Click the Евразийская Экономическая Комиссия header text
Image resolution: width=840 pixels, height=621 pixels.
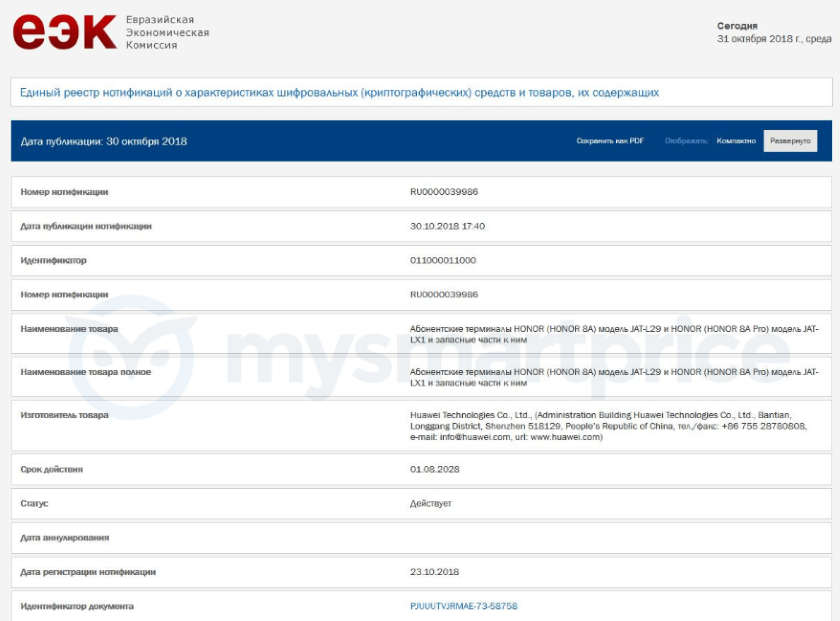167,32
